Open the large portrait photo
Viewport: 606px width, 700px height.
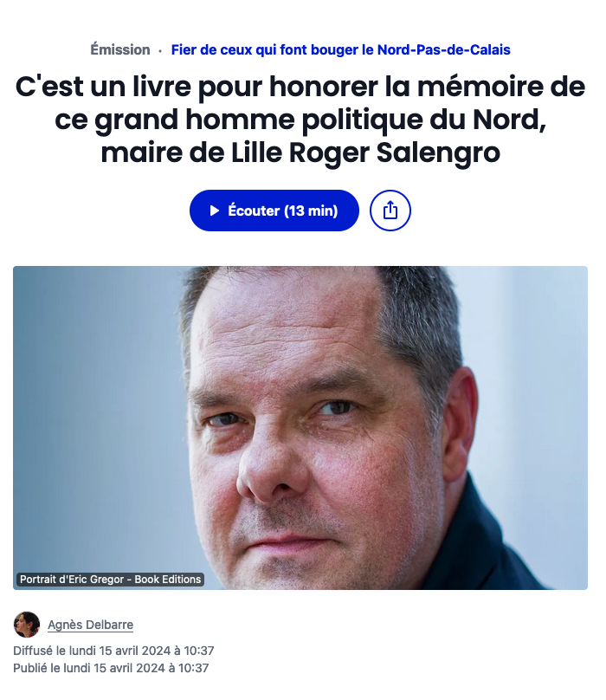(x=300, y=428)
